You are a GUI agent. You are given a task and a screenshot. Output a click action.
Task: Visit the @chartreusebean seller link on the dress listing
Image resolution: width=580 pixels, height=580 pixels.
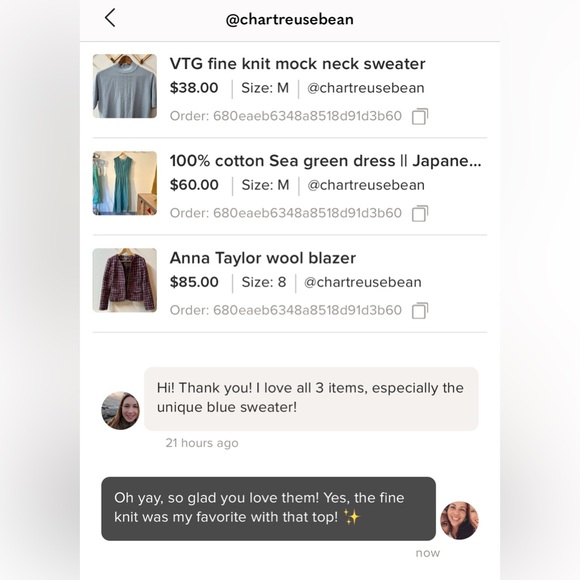(x=365, y=185)
